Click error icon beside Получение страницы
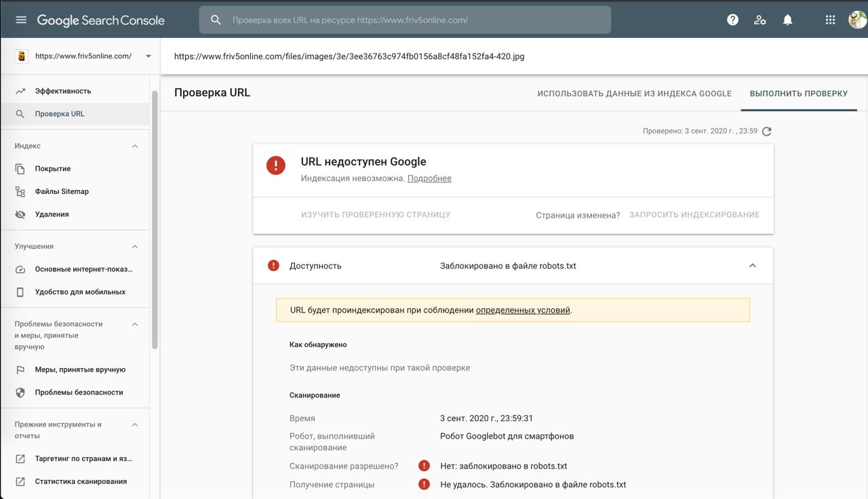The width and height of the screenshot is (868, 499). (424, 484)
